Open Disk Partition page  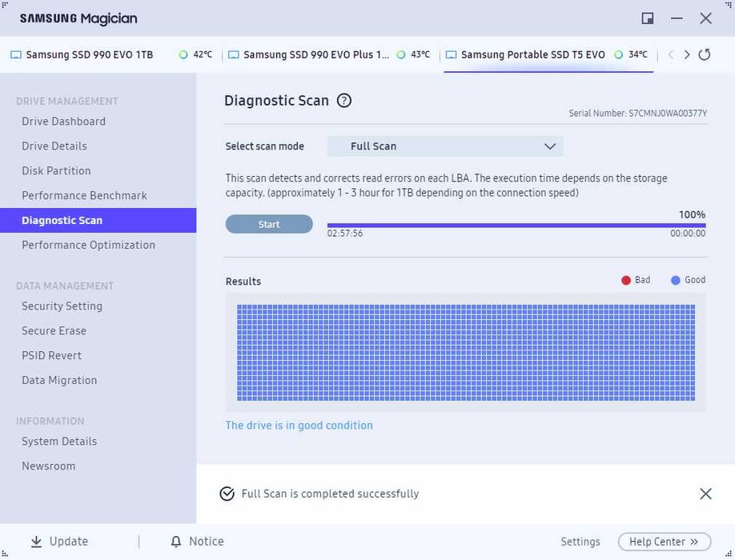tap(56, 171)
